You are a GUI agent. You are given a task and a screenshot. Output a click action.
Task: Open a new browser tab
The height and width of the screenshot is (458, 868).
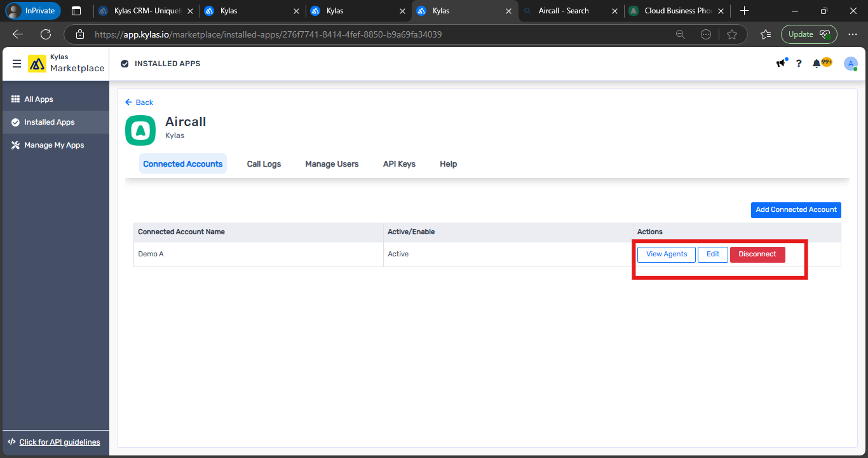(x=745, y=11)
